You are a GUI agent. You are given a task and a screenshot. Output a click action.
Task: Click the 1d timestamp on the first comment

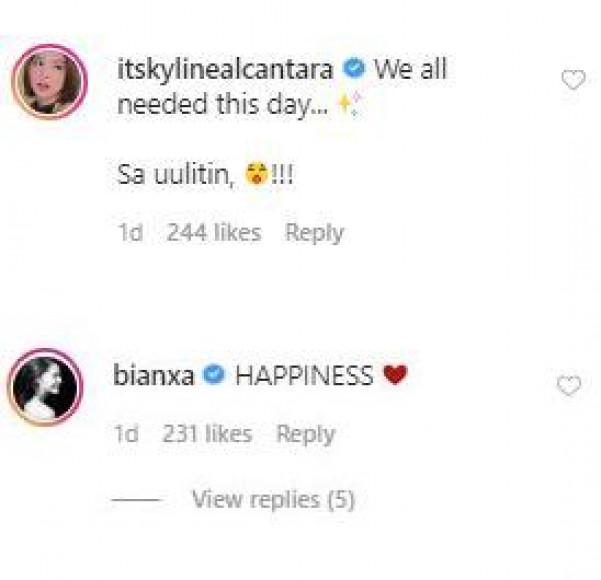tap(130, 233)
